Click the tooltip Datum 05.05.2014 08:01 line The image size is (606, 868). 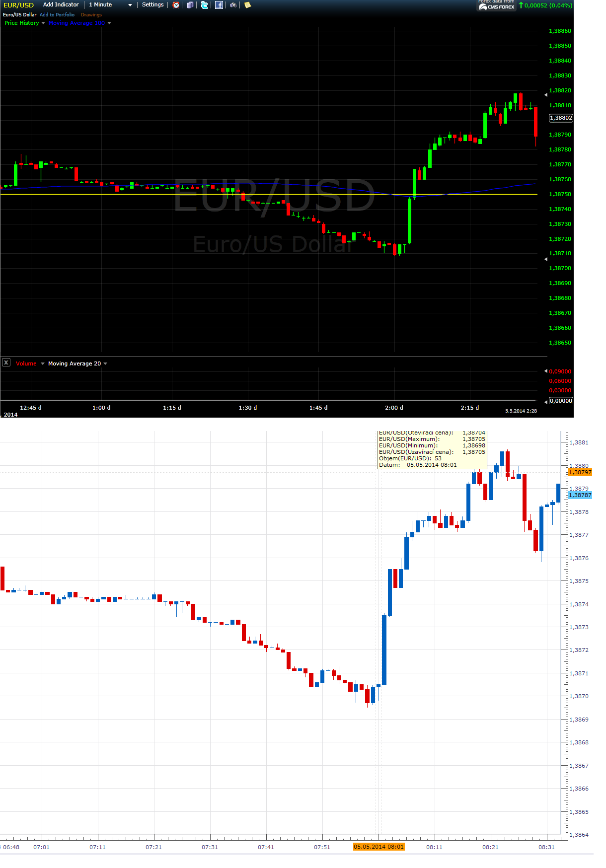[x=418, y=465]
